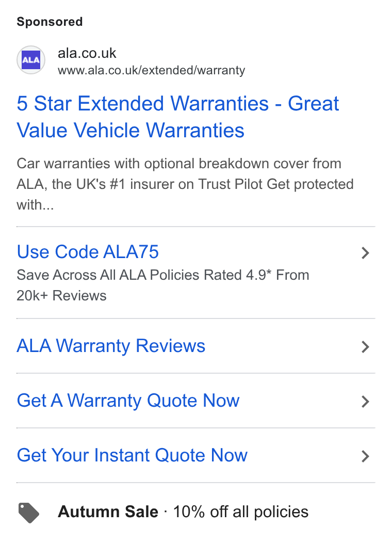The width and height of the screenshot is (392, 543).
Task: Click the 20k+ Reviews text
Action: point(61,296)
